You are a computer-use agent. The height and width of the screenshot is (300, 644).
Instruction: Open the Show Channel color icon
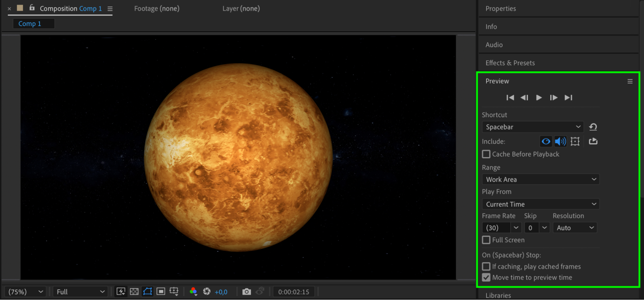point(193,292)
